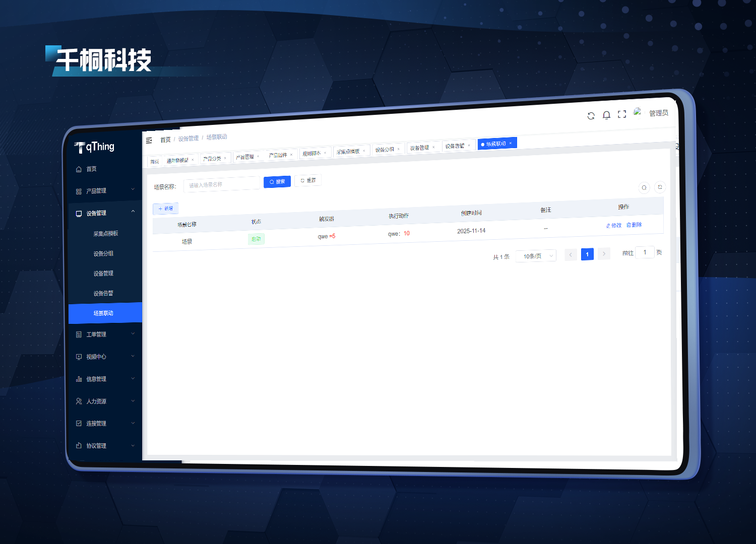Close the 产品分类 tab
The height and width of the screenshot is (544, 756).
[225, 158]
